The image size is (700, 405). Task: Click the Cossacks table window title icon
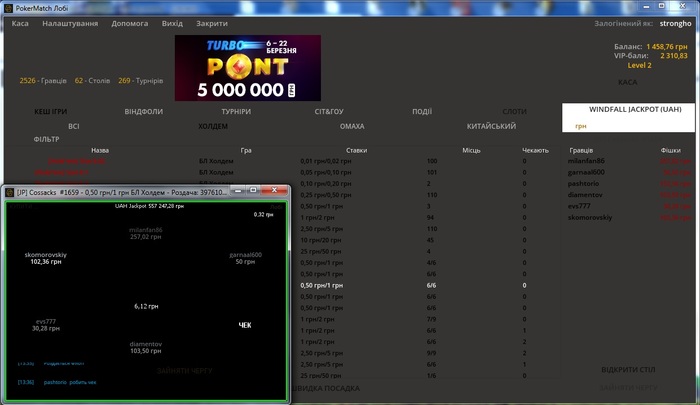click(x=10, y=192)
